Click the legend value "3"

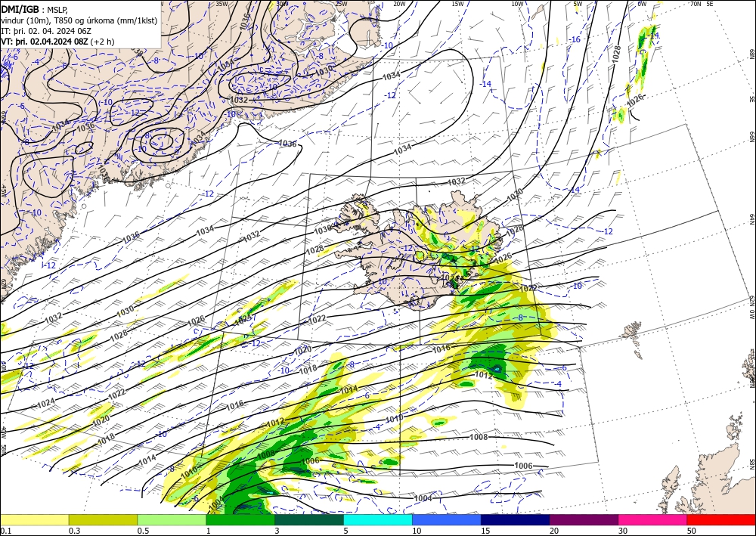pyautogui.click(x=277, y=531)
